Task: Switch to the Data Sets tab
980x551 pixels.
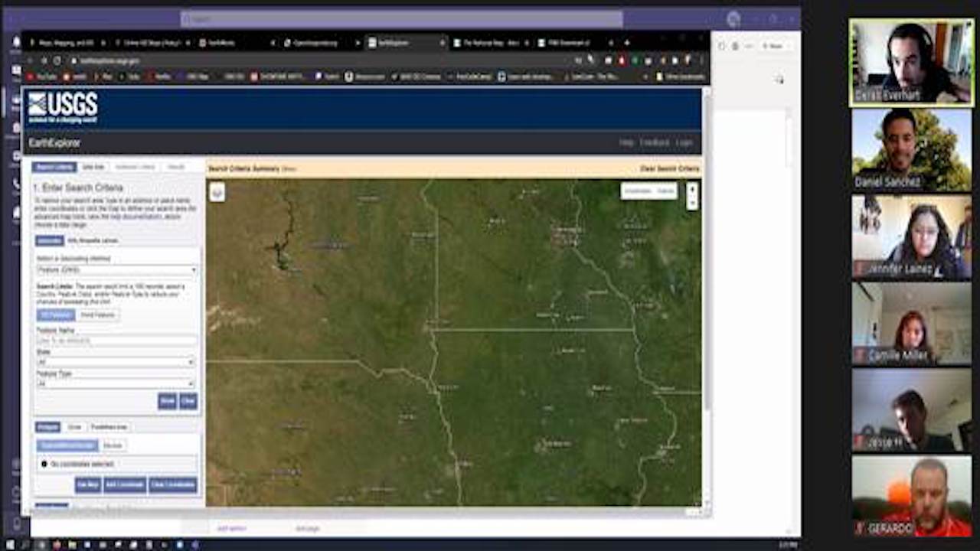Action: [x=93, y=167]
